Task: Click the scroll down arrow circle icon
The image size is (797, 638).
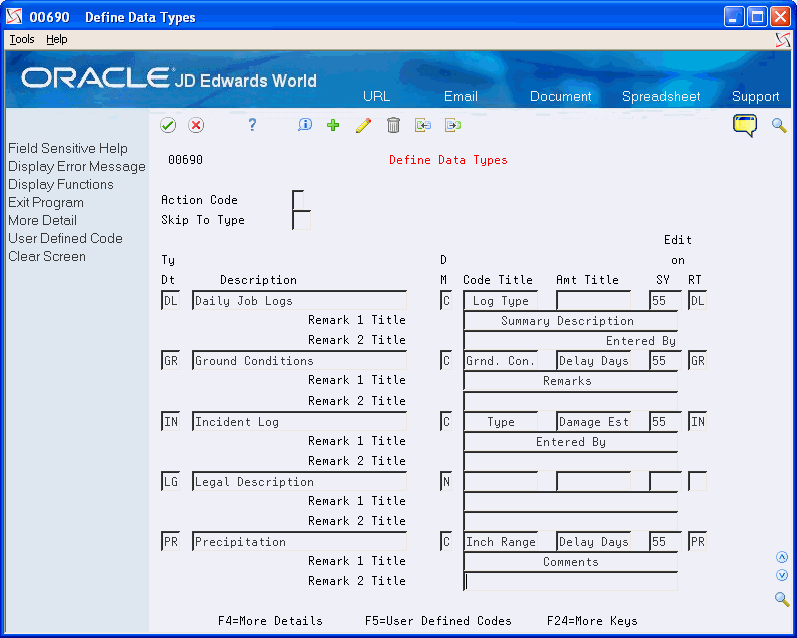Action: point(782,575)
